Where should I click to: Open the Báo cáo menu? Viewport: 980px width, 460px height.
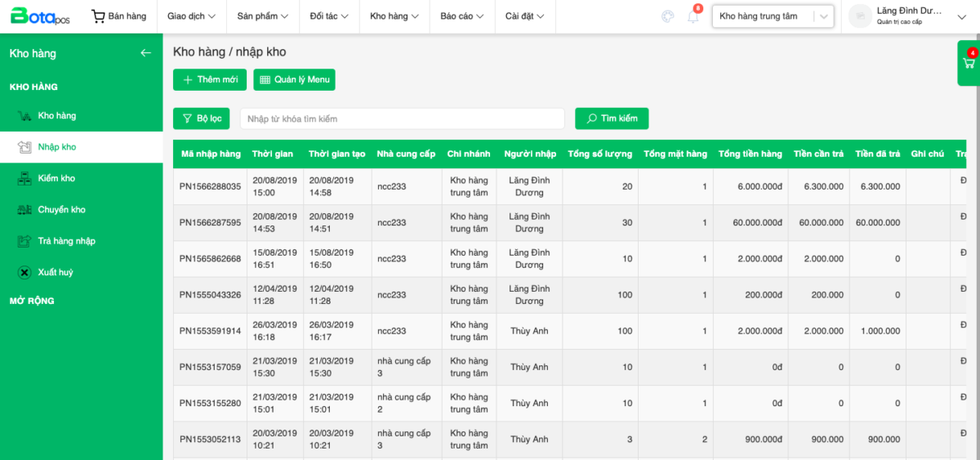pos(461,16)
